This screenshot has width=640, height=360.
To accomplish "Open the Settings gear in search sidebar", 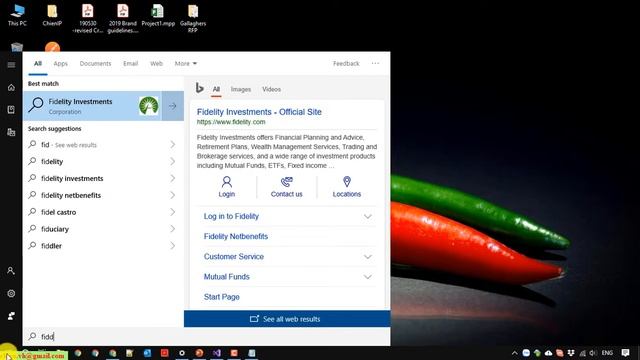I will (11, 293).
